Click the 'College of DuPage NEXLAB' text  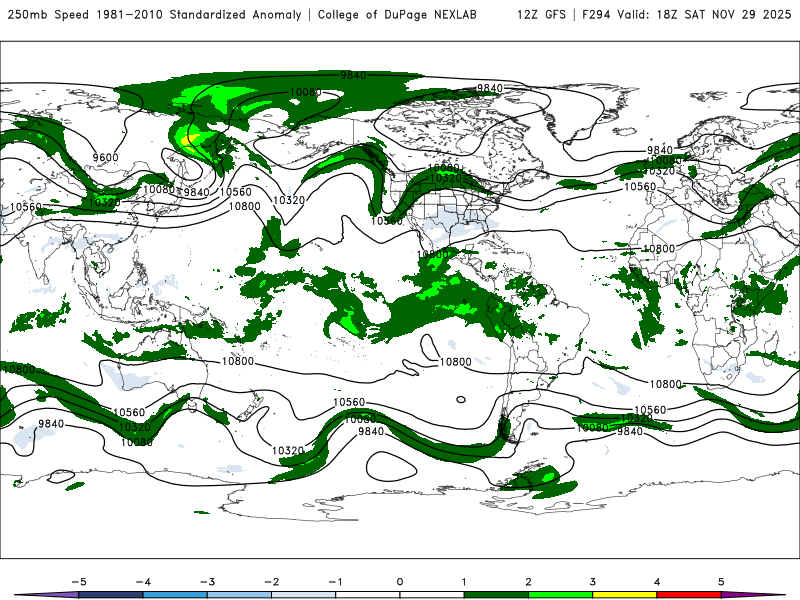point(397,15)
